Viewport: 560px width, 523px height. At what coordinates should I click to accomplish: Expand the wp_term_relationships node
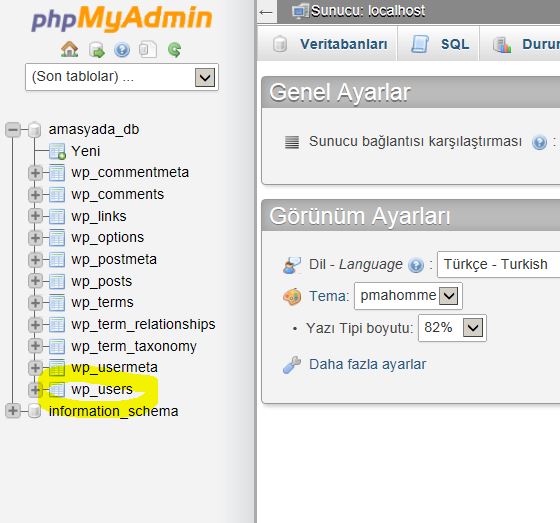coord(35,325)
